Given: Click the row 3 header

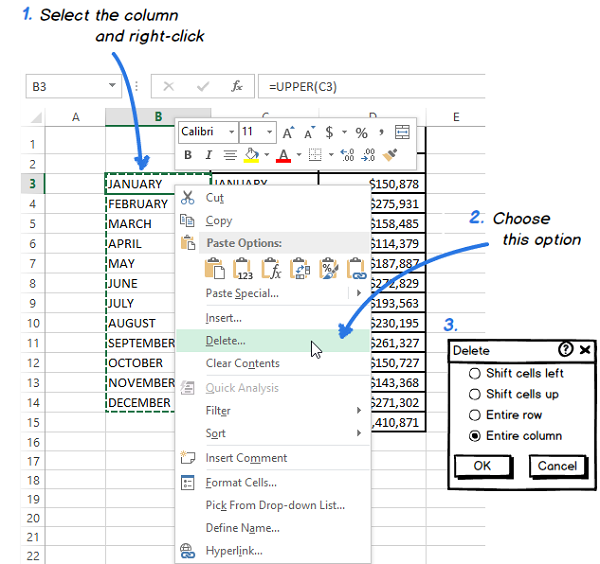Looking at the screenshot, I should [33, 184].
